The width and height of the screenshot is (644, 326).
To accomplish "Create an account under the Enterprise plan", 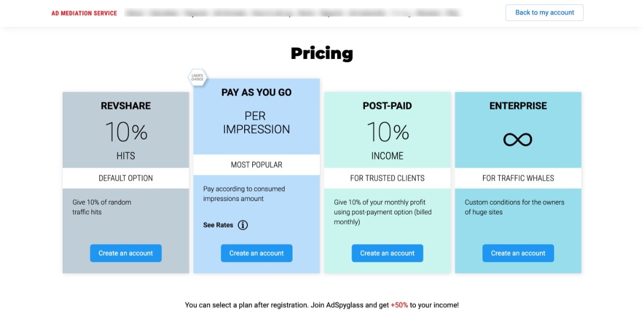I will [518, 253].
